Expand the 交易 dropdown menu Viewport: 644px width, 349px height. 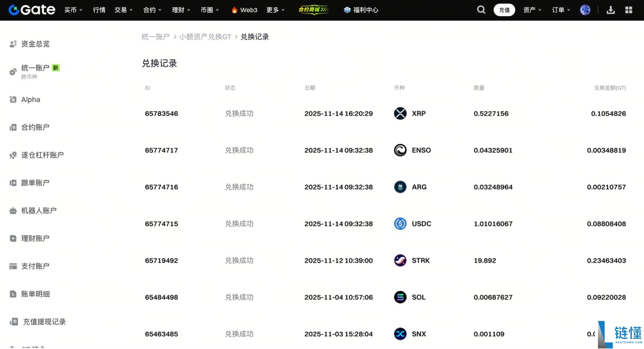(124, 10)
